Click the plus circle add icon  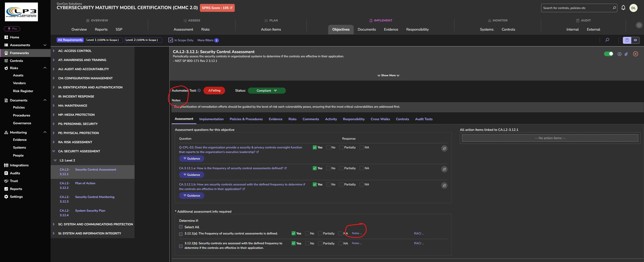click(x=619, y=54)
